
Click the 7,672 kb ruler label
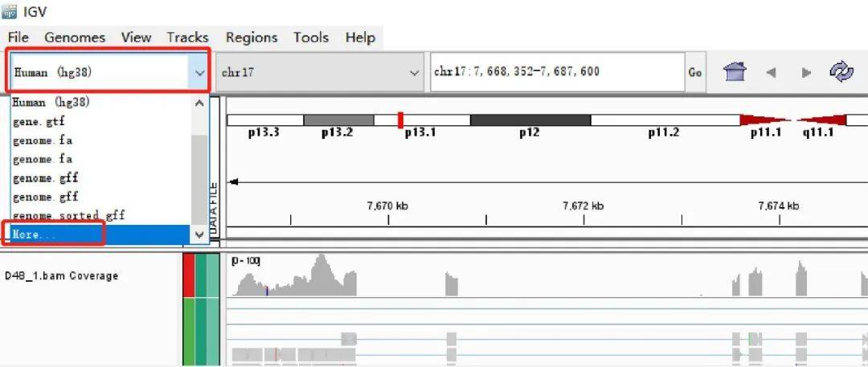[x=583, y=206]
